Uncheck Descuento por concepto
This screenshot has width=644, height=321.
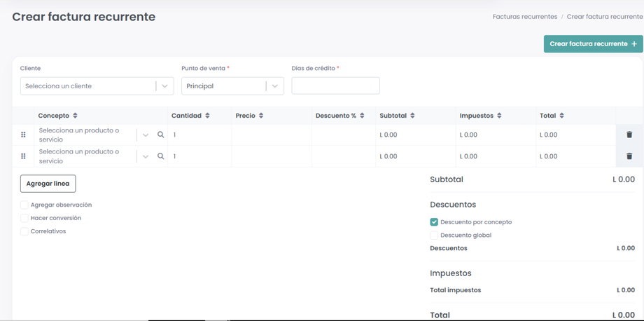coord(434,222)
